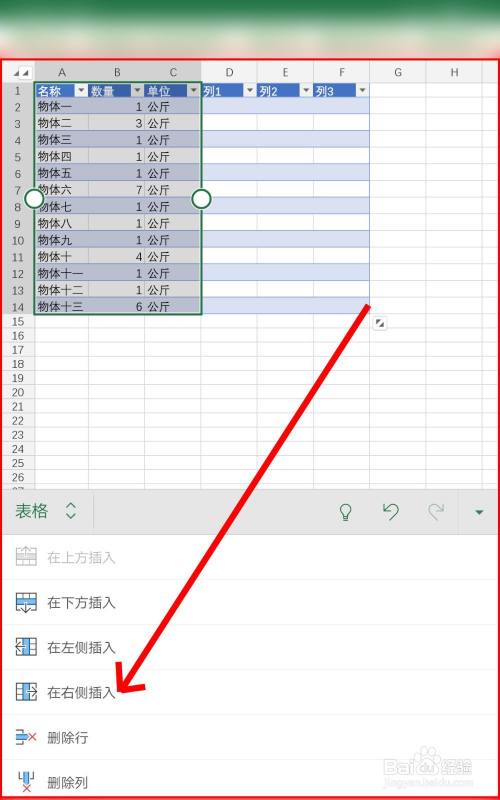The image size is (500, 800).
Task: Click the 在左侧插入 icon
Action: pyautogui.click(x=26, y=647)
